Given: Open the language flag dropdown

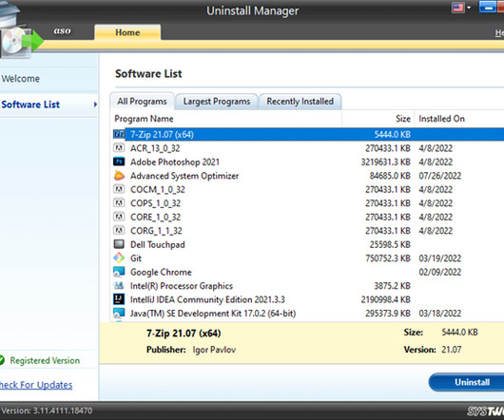Looking at the screenshot, I should point(461,8).
